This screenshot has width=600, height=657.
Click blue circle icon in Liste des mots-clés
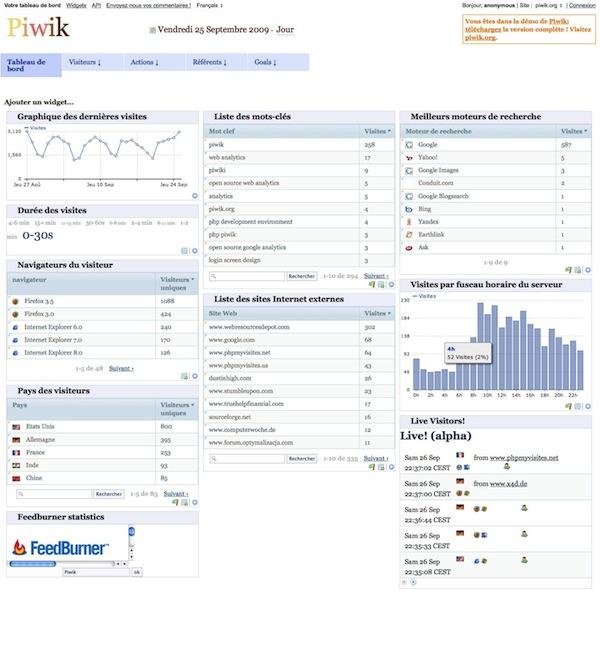click(391, 285)
